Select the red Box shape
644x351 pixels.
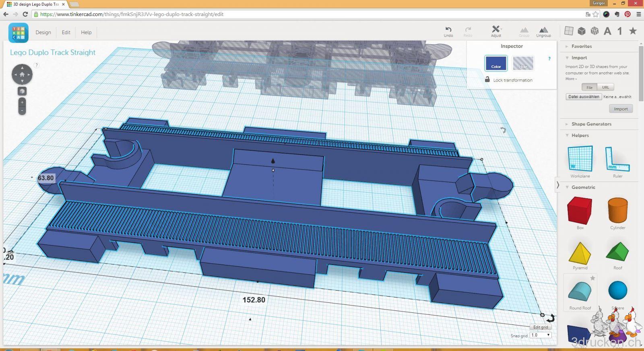pos(580,213)
